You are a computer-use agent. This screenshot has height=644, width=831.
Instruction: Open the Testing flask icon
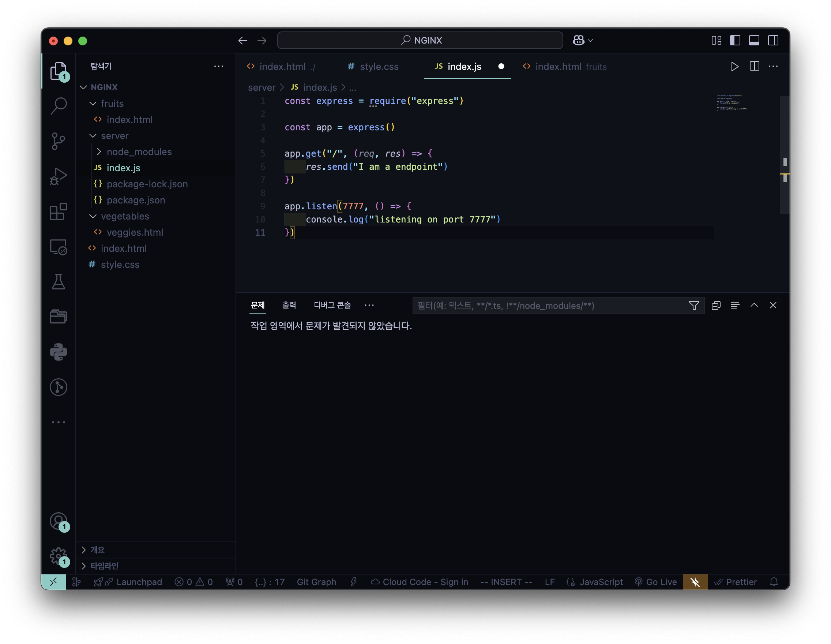[58, 282]
